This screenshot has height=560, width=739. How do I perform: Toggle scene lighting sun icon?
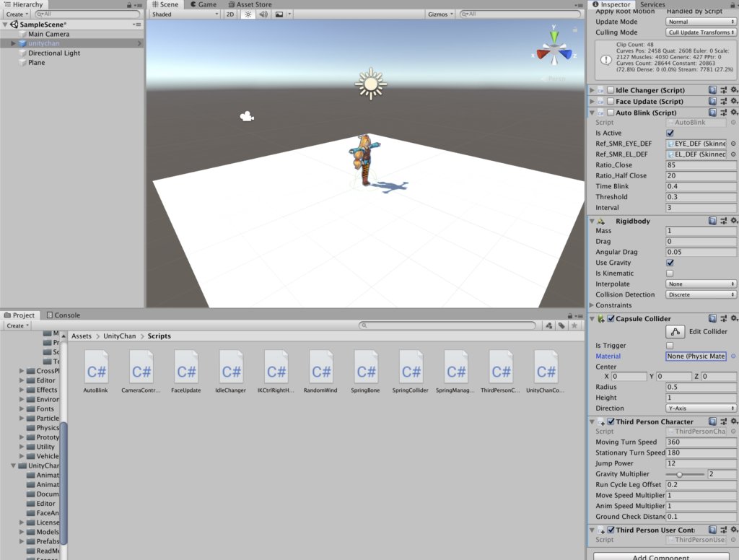248,14
